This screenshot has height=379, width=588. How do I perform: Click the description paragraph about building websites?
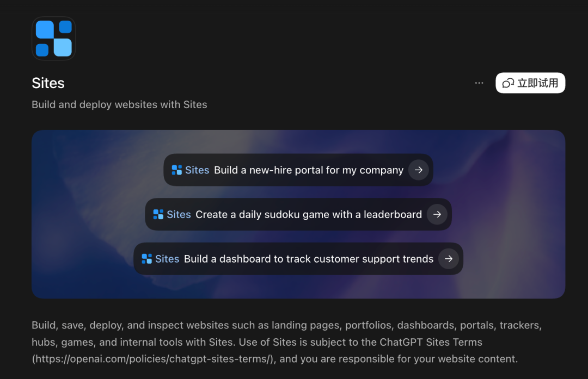tap(287, 342)
